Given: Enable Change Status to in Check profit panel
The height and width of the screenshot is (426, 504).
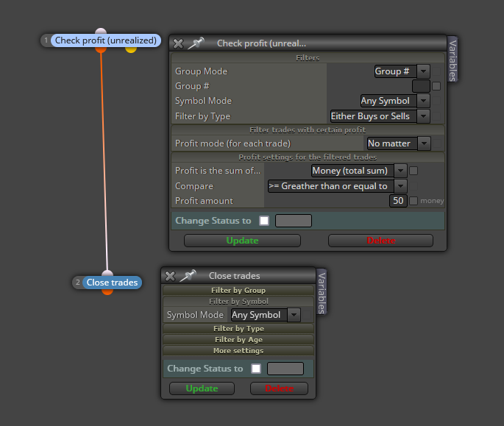Looking at the screenshot, I should pos(264,221).
